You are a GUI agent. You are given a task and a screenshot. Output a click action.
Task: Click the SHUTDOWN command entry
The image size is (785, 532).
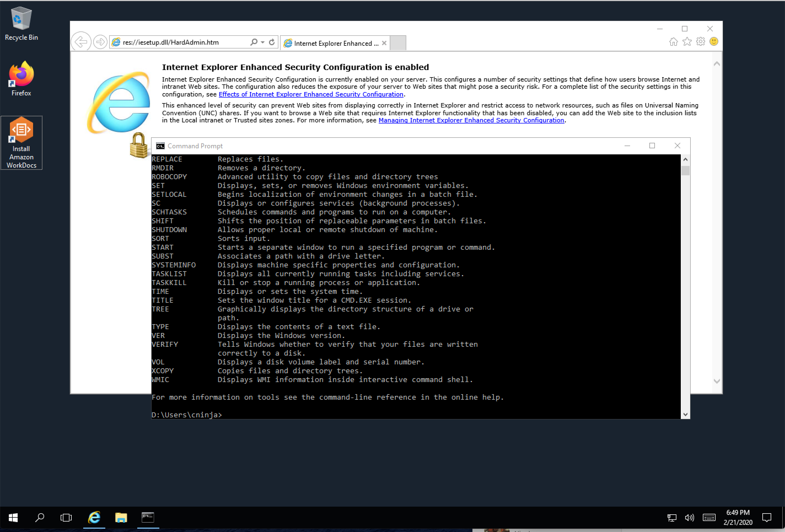tap(169, 230)
